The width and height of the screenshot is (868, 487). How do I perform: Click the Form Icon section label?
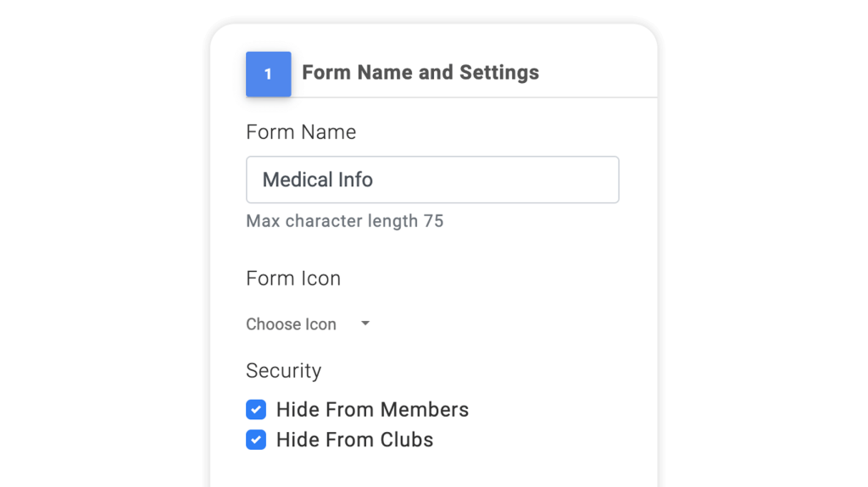pyautogui.click(x=293, y=279)
